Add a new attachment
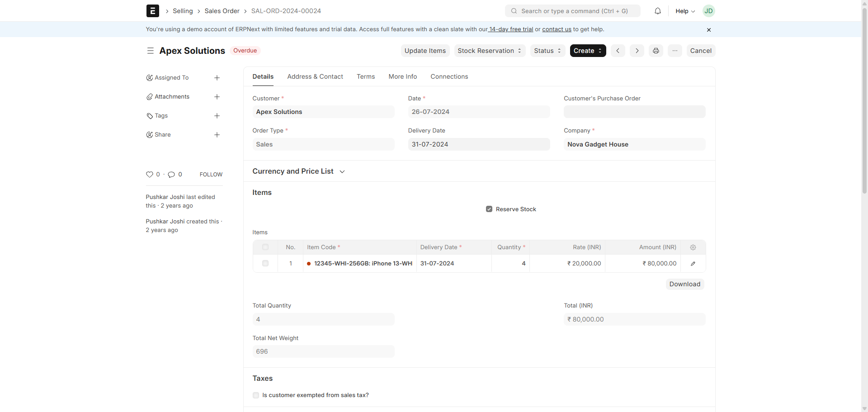 pos(217,97)
